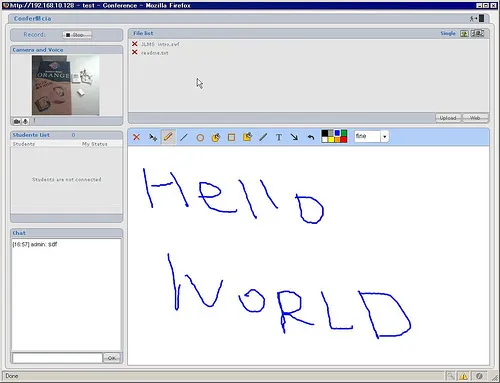Select the filled rectangle paint tool
Image resolution: width=500 pixels, height=383 pixels.
pyautogui.click(x=247, y=137)
